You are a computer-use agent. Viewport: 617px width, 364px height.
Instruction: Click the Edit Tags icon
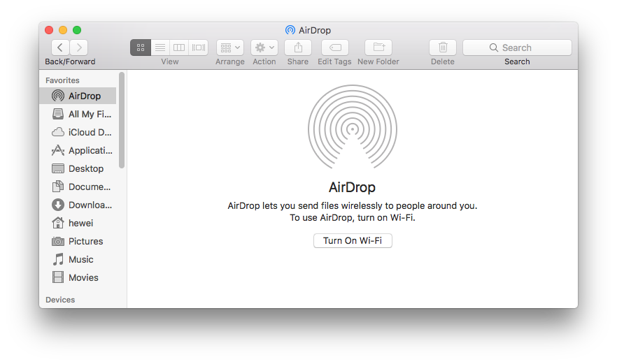click(x=334, y=48)
